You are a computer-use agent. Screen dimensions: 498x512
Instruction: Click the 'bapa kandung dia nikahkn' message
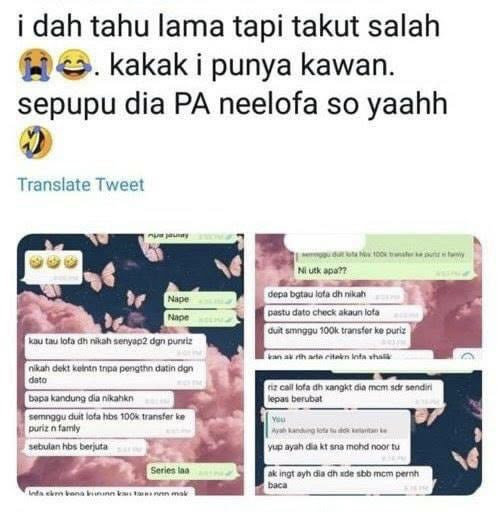(x=99, y=399)
